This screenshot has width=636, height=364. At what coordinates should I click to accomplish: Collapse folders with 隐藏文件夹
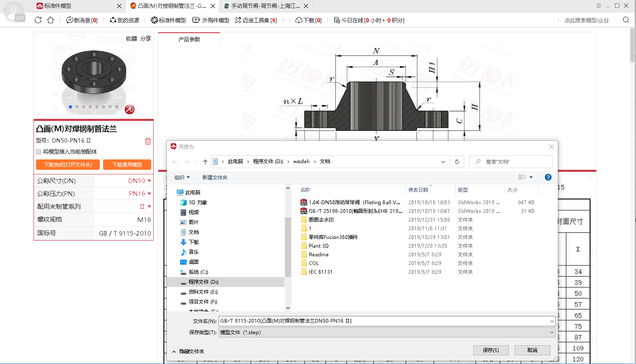click(x=188, y=351)
